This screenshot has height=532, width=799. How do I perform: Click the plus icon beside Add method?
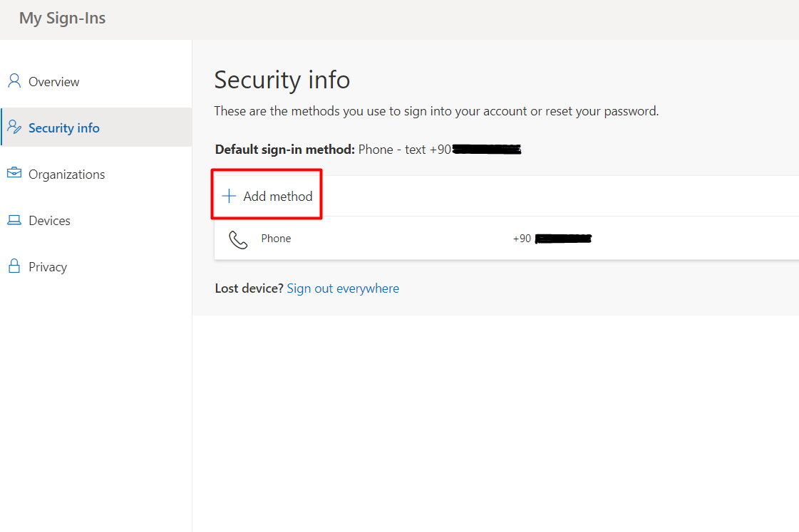[x=230, y=196]
